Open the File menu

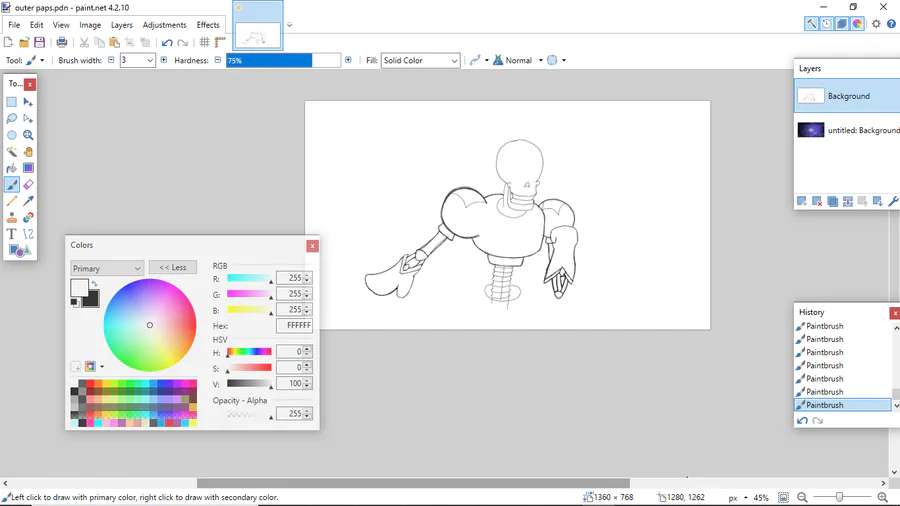click(x=14, y=25)
